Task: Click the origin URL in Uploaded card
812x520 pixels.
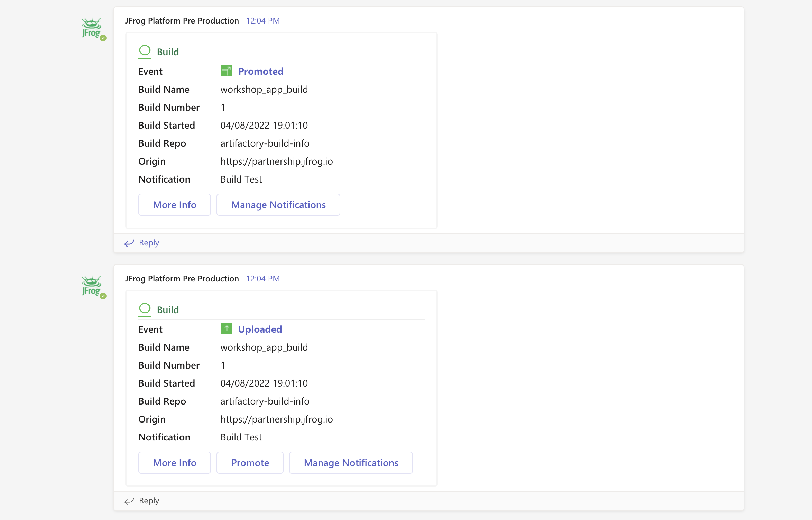Action: [277, 419]
